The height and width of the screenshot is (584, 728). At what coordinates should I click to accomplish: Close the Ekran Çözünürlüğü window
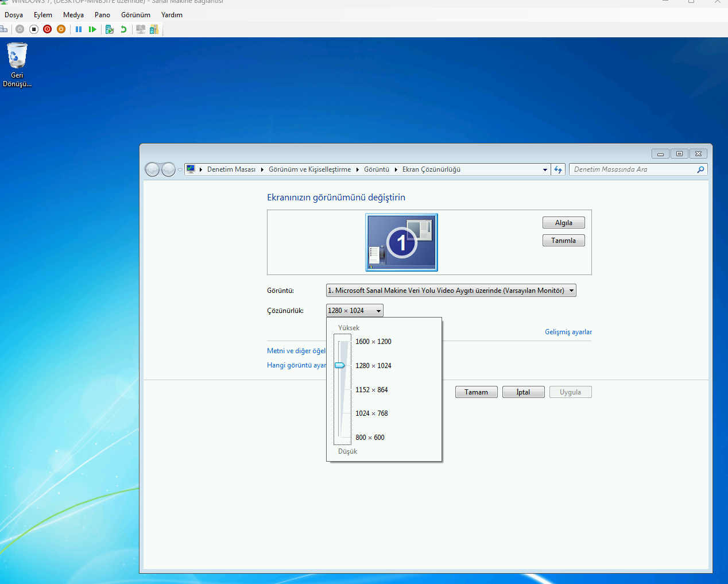coord(698,154)
